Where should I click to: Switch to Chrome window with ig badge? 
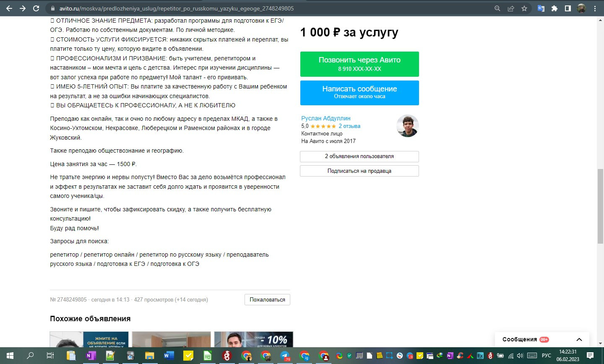point(305,356)
